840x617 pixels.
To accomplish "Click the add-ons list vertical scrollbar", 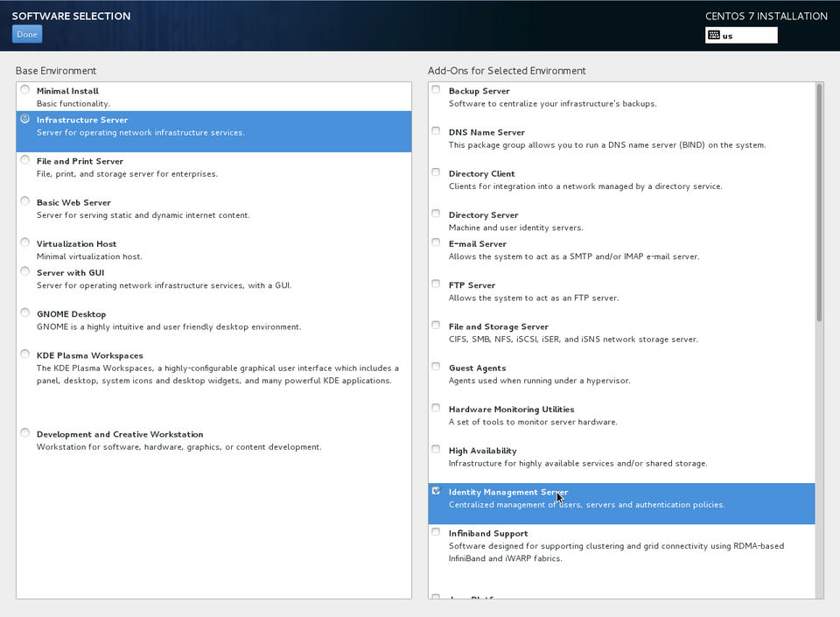I will click(x=819, y=203).
